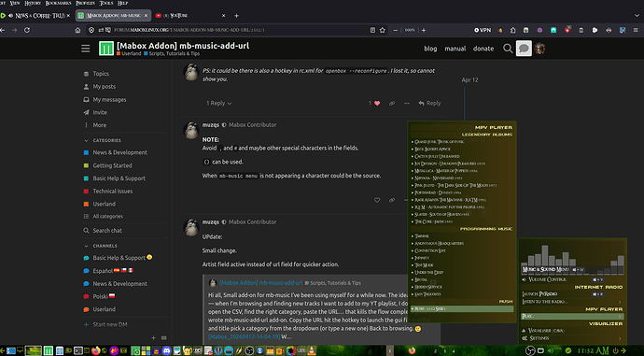Switch to News & Coffee tab
The image size is (644, 356).
coord(36,16)
